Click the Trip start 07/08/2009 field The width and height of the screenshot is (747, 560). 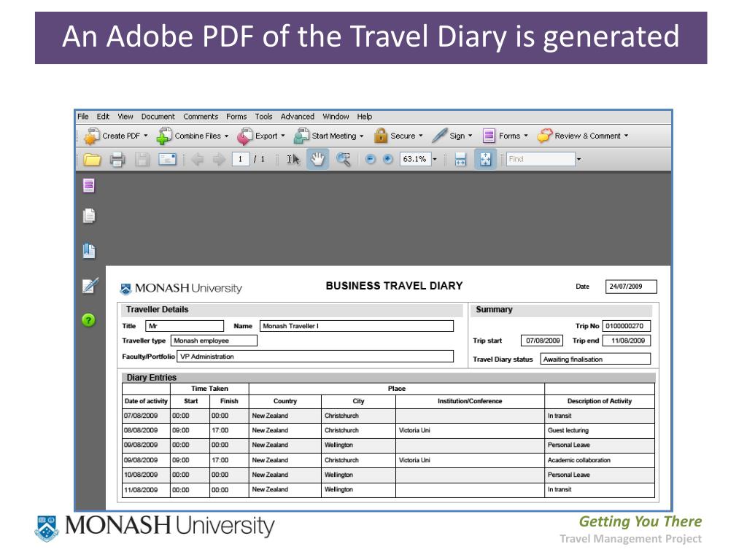click(542, 341)
